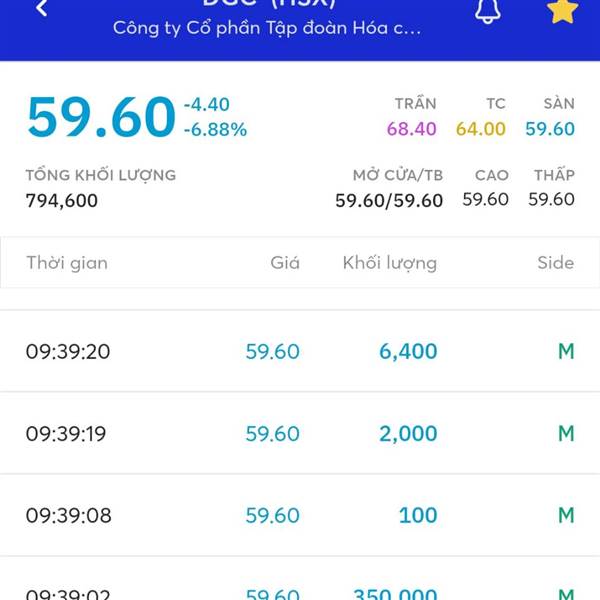The width and height of the screenshot is (600, 600).
Task: Tap the ceiling price 68.40
Action: [412, 129]
